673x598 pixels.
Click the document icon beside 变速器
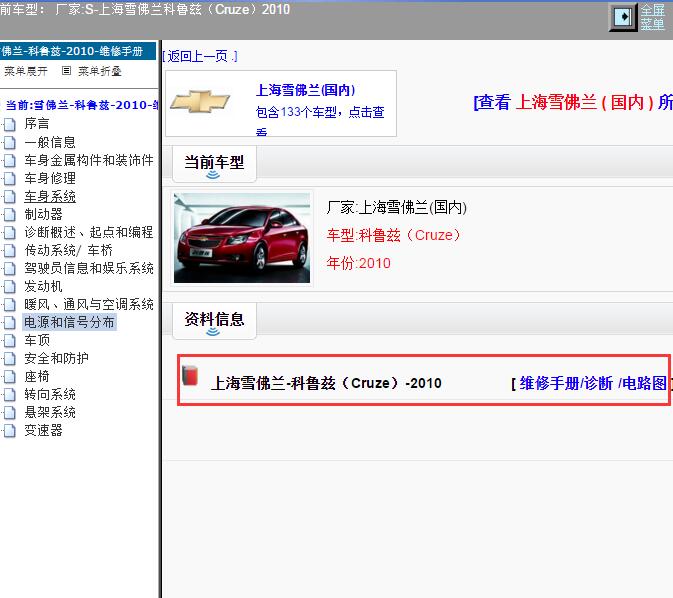(x=10, y=430)
